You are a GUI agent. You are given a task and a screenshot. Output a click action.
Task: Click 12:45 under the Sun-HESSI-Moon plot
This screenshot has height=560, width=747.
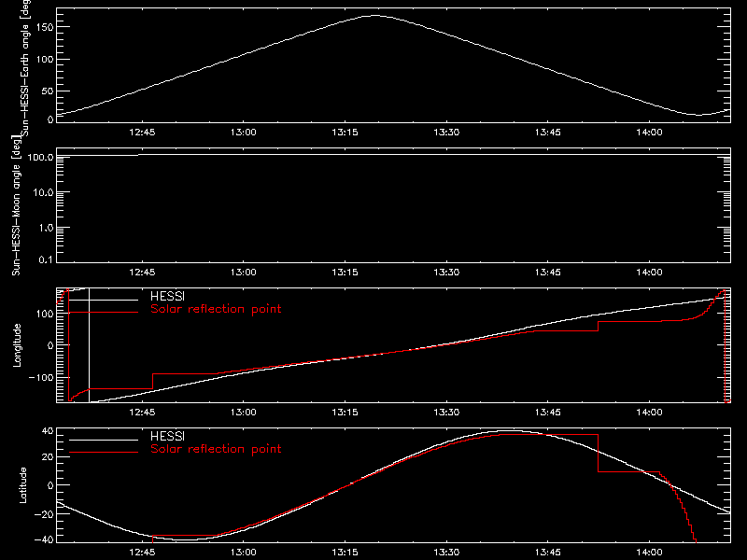point(142,273)
